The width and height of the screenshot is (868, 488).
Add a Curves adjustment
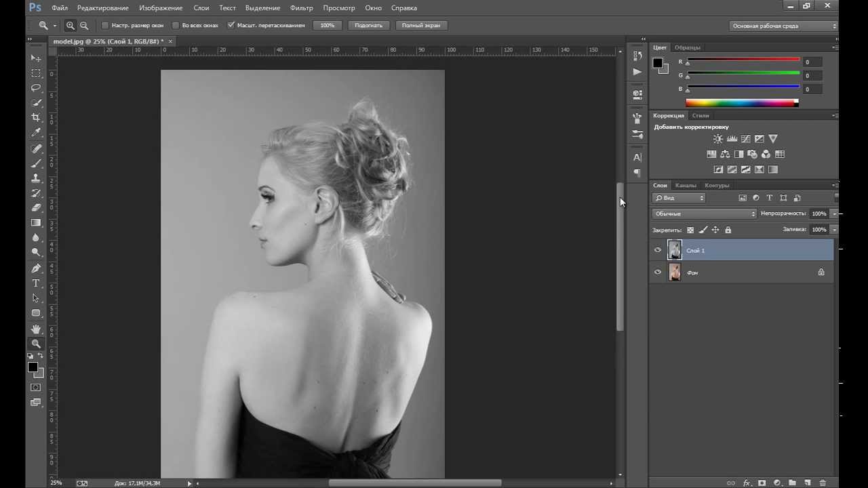[745, 139]
